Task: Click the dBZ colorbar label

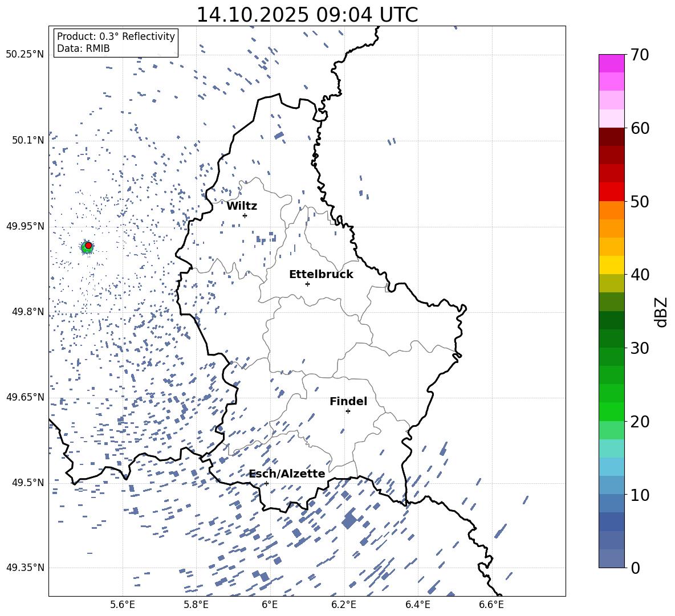Action: point(661,312)
